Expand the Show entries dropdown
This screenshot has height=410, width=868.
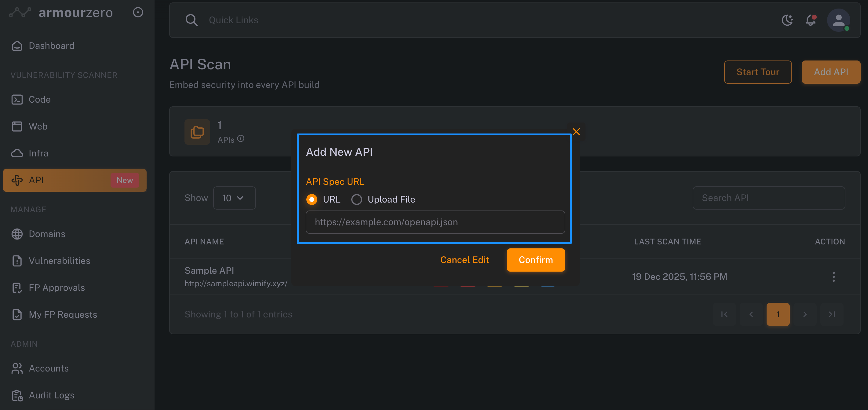pos(234,198)
